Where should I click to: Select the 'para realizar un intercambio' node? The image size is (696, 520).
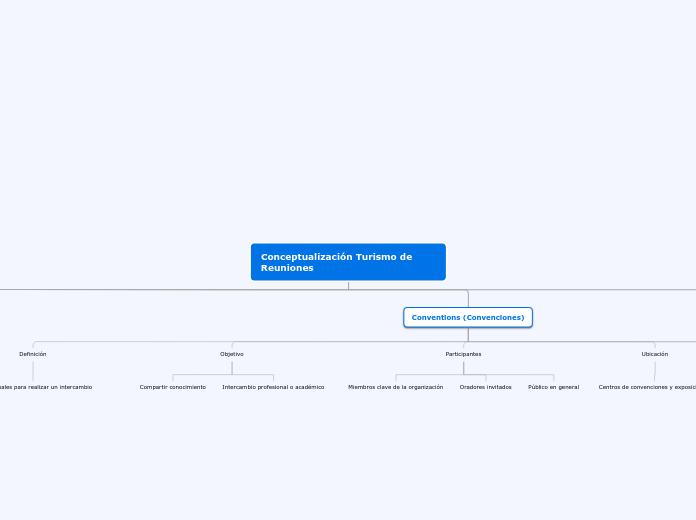[x=46, y=387]
